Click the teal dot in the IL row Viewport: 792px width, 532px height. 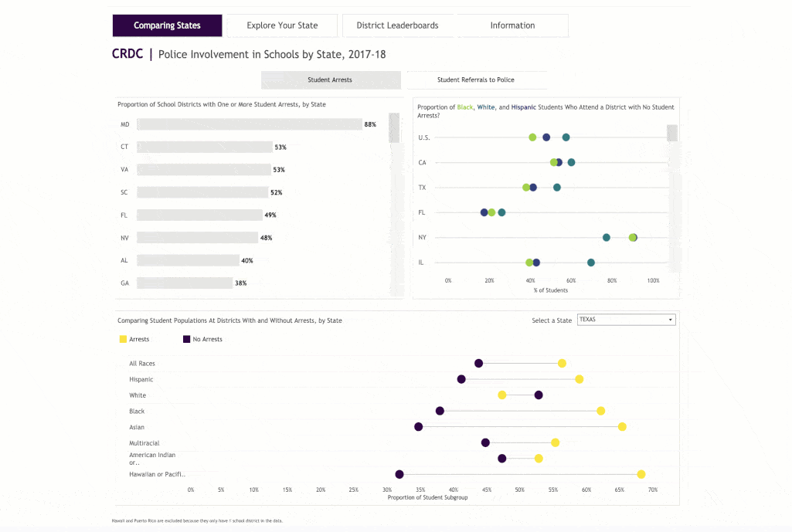point(591,263)
